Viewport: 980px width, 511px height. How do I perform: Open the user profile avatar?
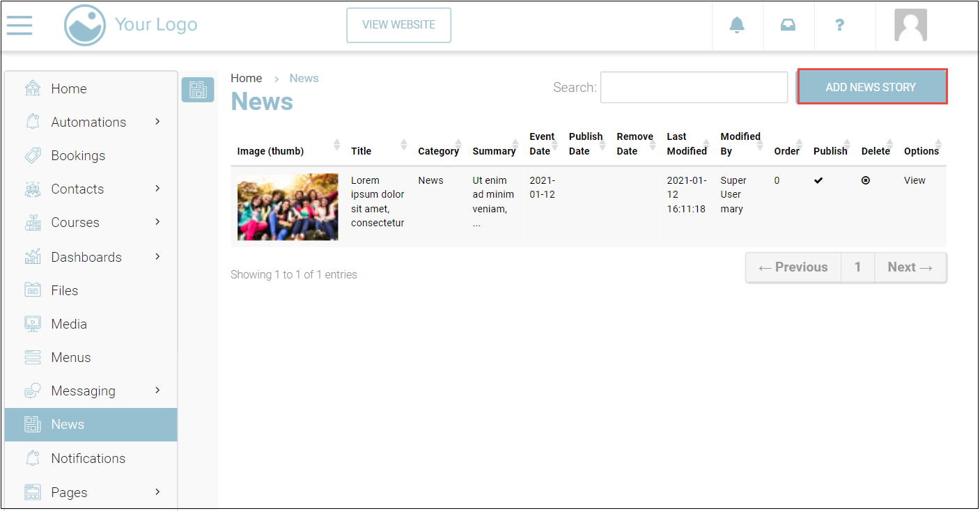[910, 25]
